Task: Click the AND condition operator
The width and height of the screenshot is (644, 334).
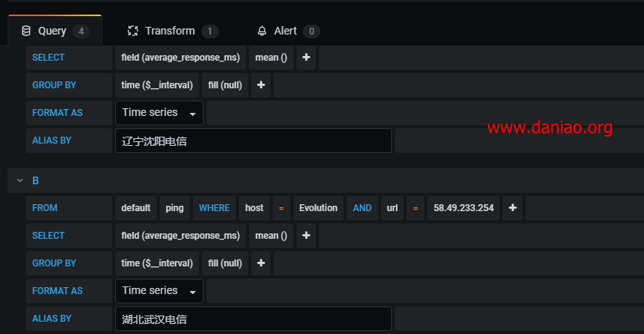Action: pyautogui.click(x=362, y=208)
